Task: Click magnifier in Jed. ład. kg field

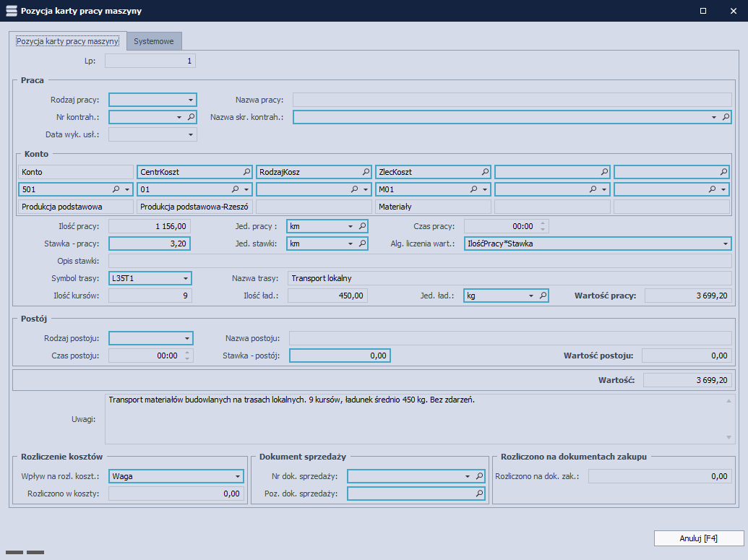Action: (542, 296)
